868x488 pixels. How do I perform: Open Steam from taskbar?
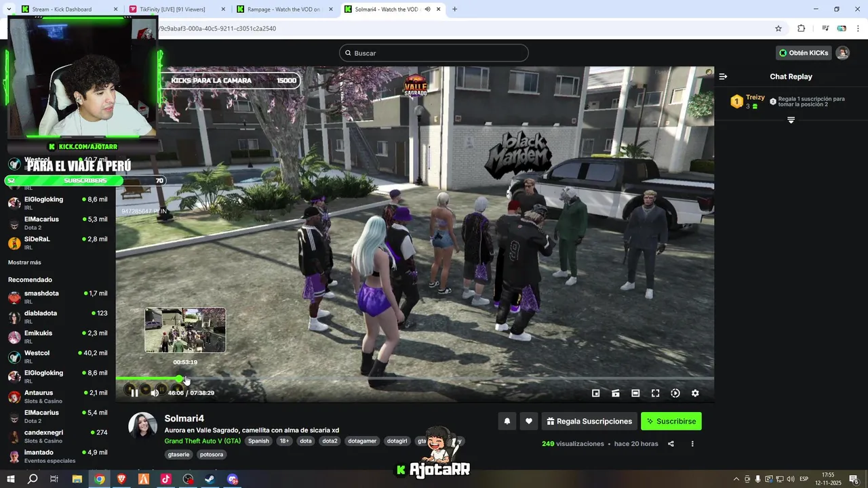click(210, 479)
